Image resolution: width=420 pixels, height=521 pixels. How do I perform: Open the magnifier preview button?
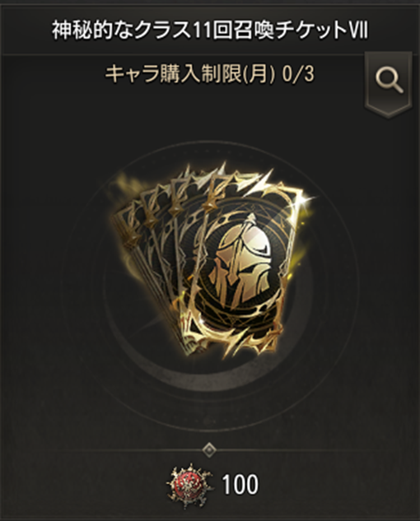tap(389, 81)
